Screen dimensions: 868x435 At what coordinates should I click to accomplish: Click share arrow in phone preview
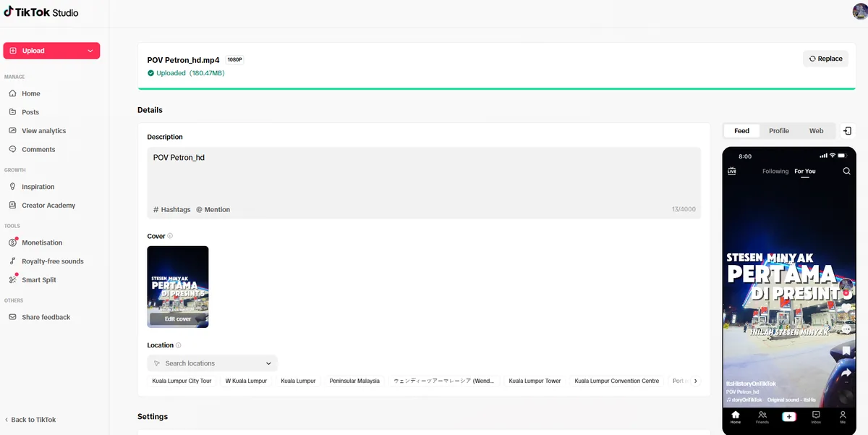pyautogui.click(x=846, y=372)
